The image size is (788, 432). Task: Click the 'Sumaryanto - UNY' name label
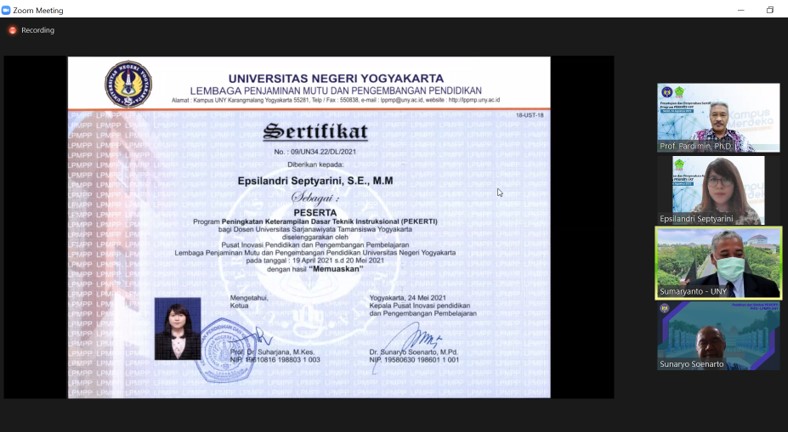click(693, 291)
